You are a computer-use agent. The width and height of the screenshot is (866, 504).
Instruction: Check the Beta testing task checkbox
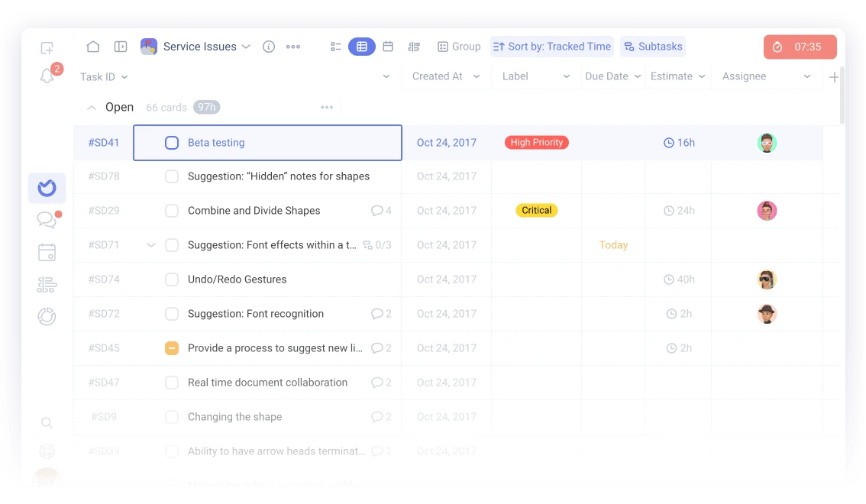click(172, 143)
